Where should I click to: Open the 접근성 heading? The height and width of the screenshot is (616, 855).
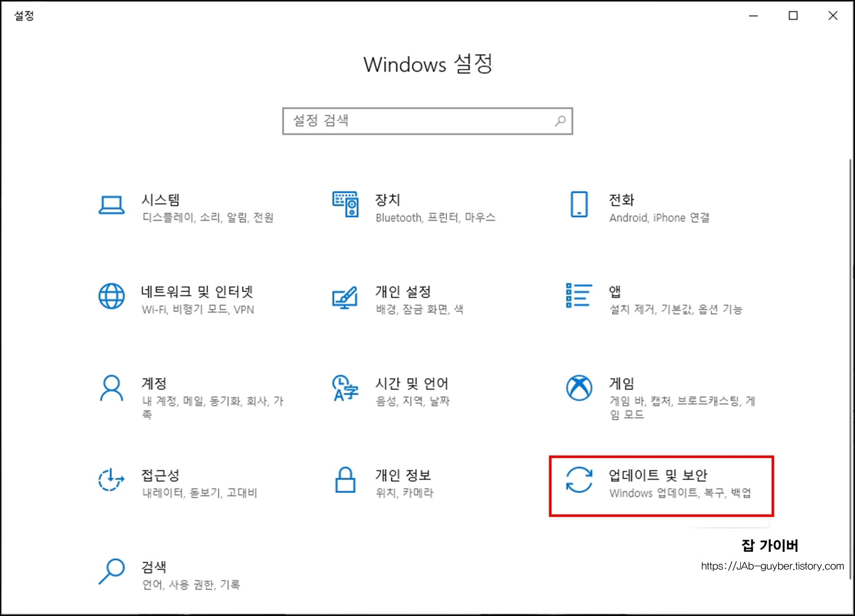point(161,475)
